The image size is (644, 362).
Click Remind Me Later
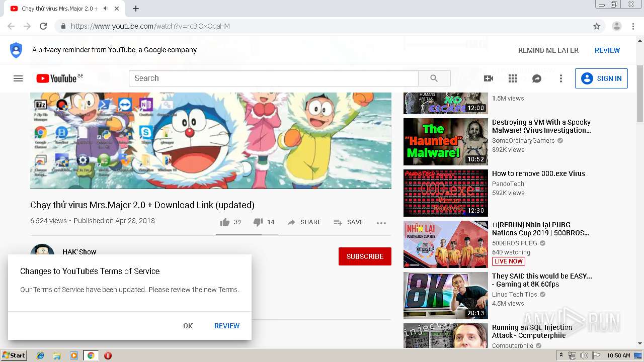548,50
